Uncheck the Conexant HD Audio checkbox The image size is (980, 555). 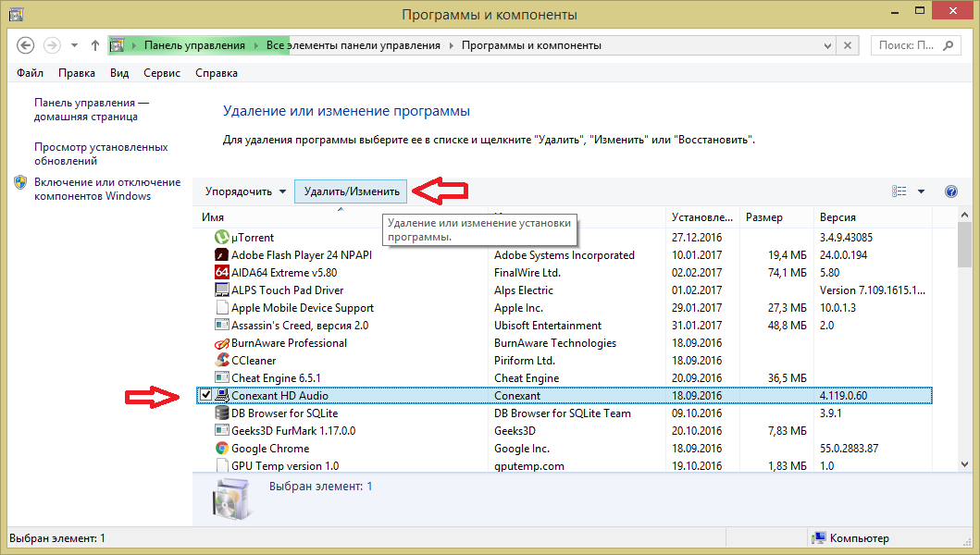coord(205,396)
